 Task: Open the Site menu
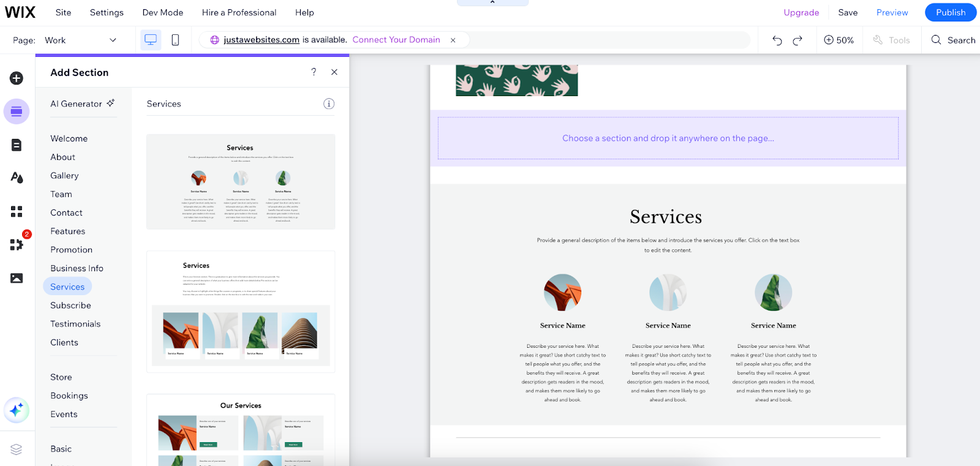[x=63, y=12]
